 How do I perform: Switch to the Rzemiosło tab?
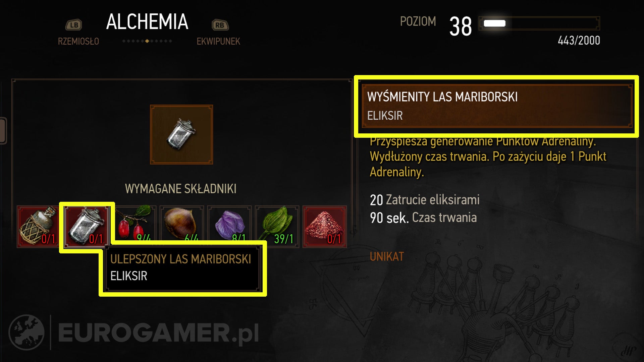(x=78, y=41)
